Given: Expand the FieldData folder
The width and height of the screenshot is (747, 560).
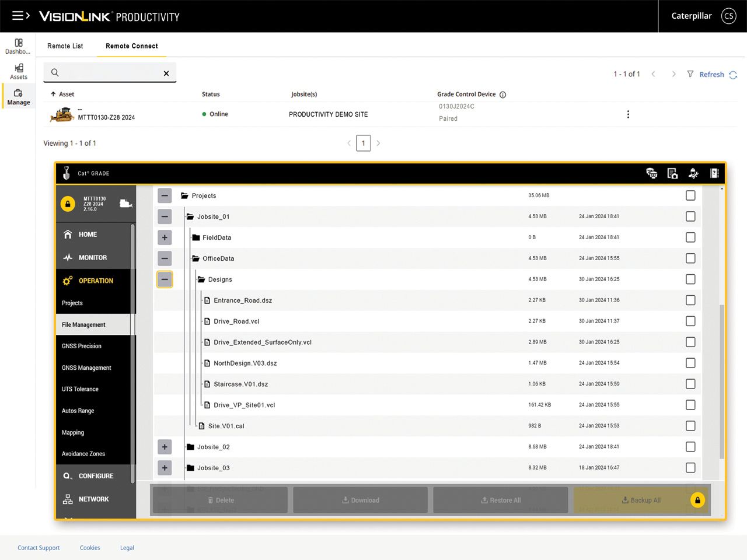Looking at the screenshot, I should click(165, 237).
